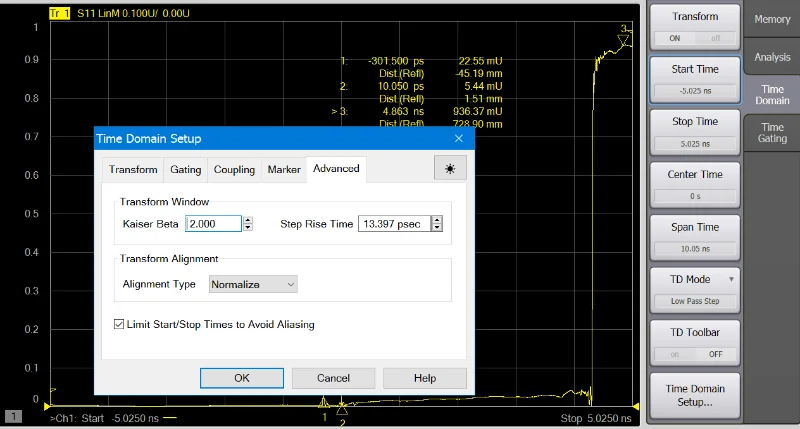Click marker 2 readout 10.050 ps
The image size is (800, 429).
[401, 86]
